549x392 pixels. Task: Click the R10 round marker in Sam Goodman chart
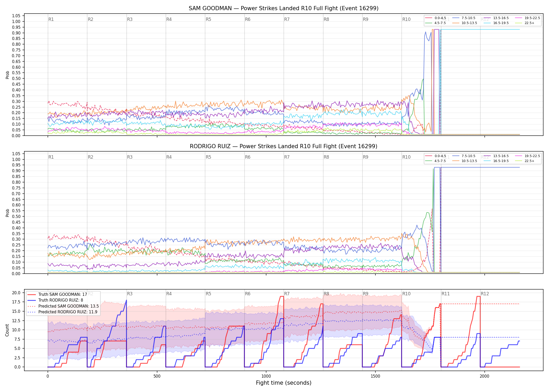(x=406, y=19)
